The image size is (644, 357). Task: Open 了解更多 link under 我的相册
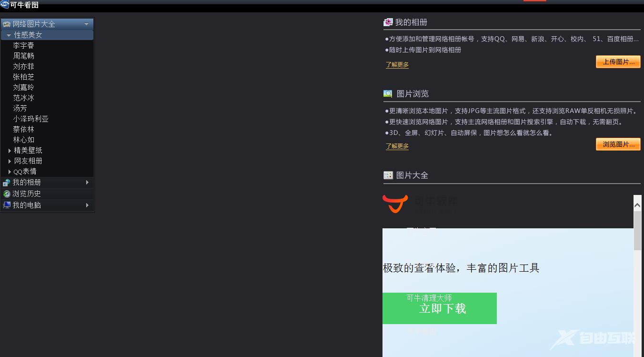(397, 65)
